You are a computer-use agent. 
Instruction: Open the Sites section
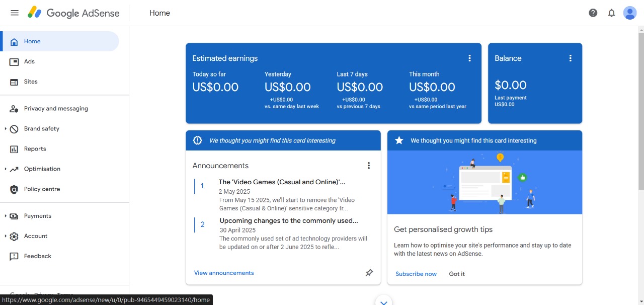(x=60, y=82)
